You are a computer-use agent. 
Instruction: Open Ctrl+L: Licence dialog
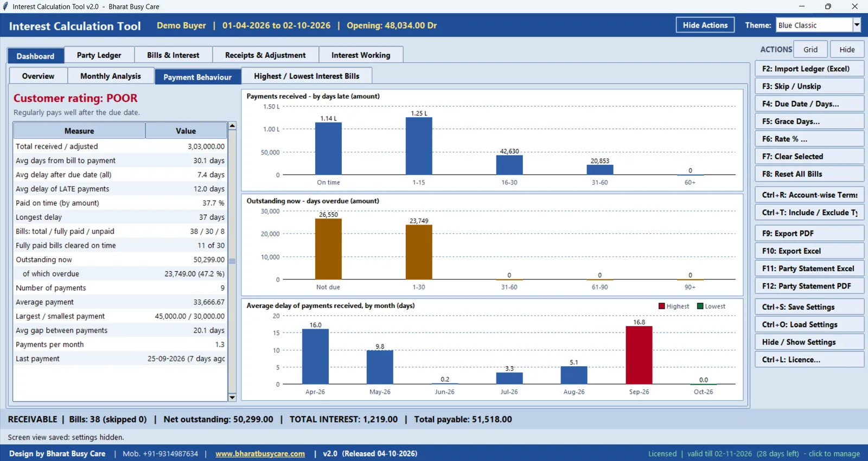809,360
